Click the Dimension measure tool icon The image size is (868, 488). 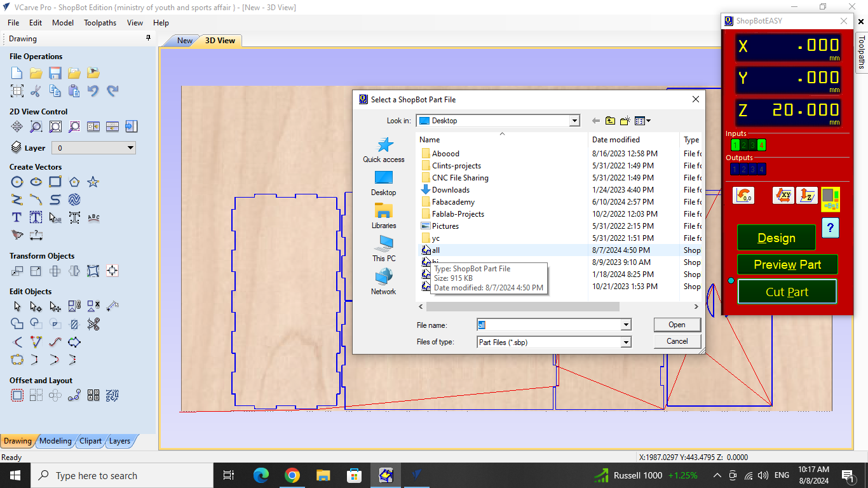36,235
